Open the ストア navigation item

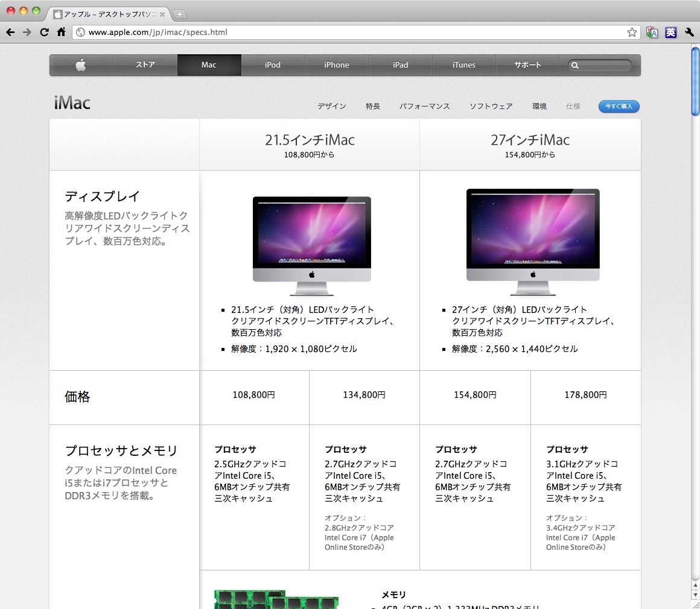click(x=145, y=65)
